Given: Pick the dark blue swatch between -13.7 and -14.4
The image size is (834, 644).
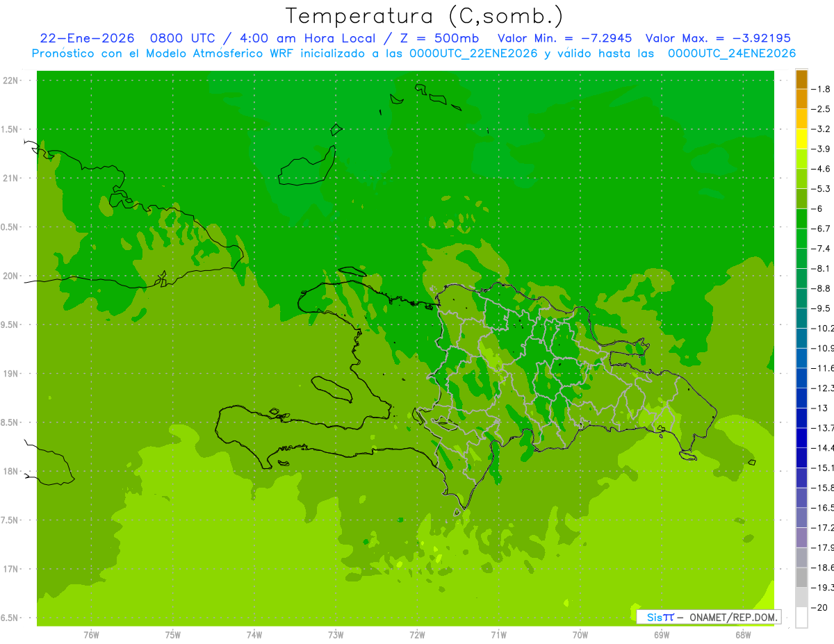Looking at the screenshot, I should tap(801, 438).
